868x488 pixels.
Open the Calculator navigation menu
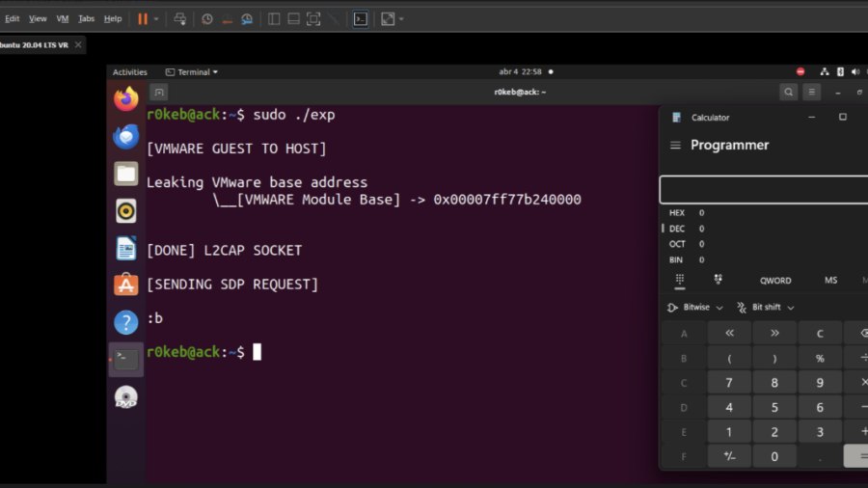[x=675, y=145]
